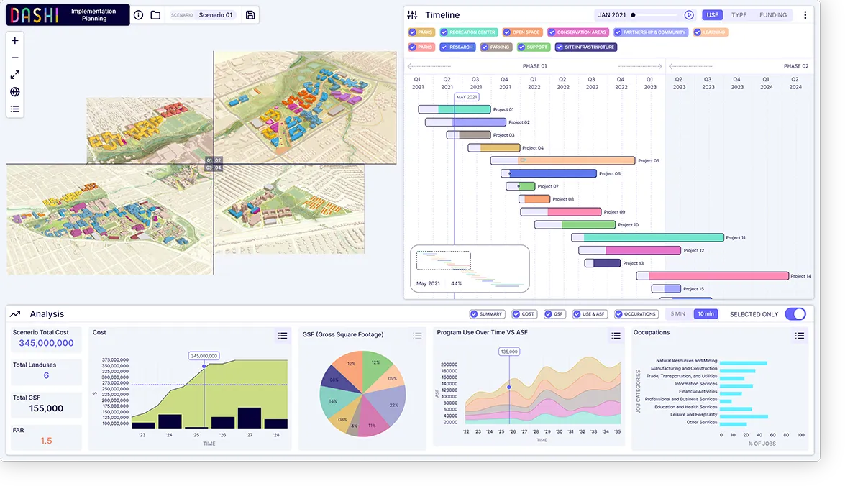The height and width of the screenshot is (504, 863).
Task: Click the info icon in header
Action: click(x=139, y=15)
